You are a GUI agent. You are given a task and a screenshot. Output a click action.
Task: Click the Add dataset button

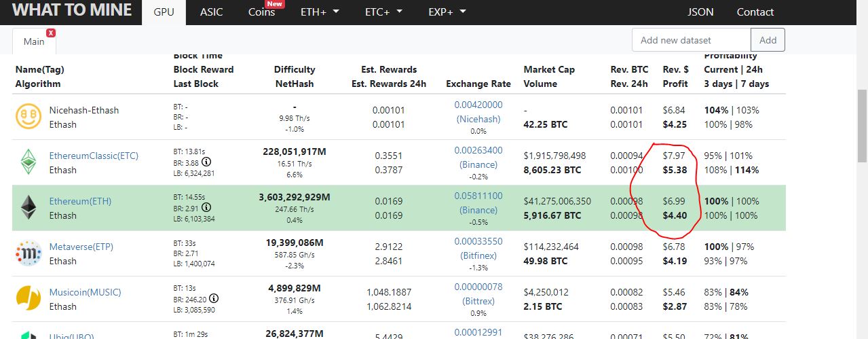pyautogui.click(x=768, y=40)
